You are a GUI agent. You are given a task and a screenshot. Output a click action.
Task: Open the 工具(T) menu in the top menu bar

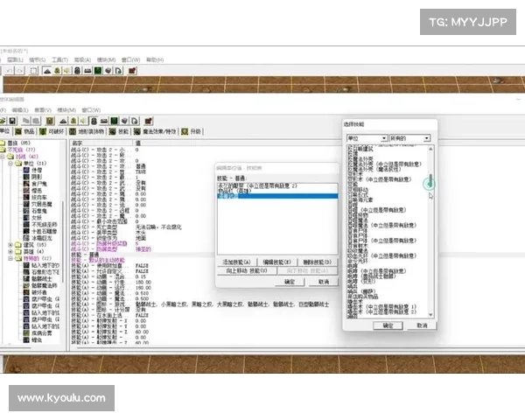pyautogui.click(x=60, y=59)
